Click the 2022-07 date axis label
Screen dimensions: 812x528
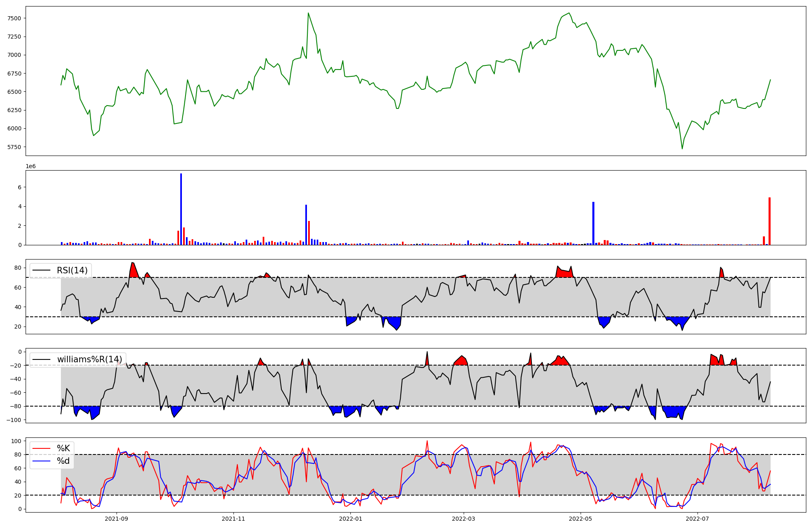[x=697, y=519]
